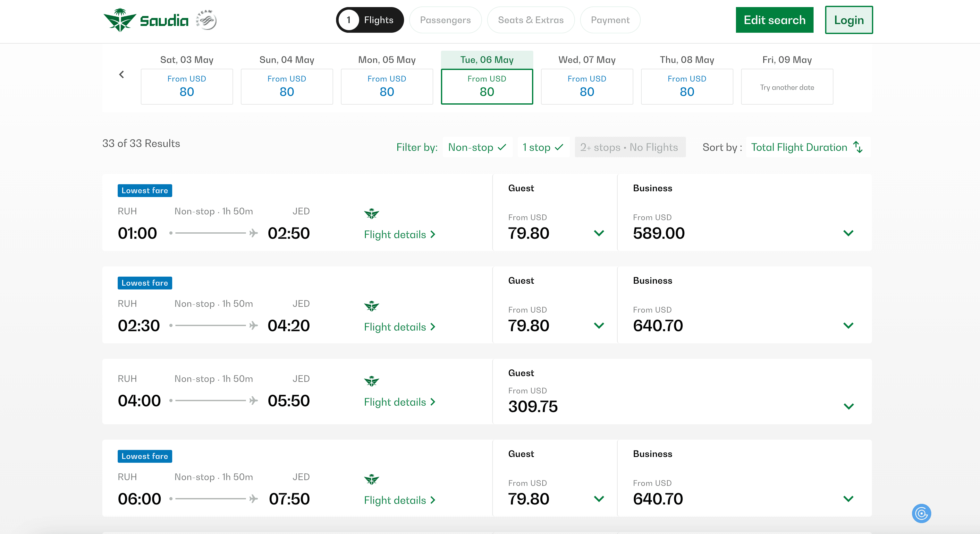Image resolution: width=980 pixels, height=534 pixels.
Task: Open Flight details for 02:30 flight
Action: (x=399, y=327)
